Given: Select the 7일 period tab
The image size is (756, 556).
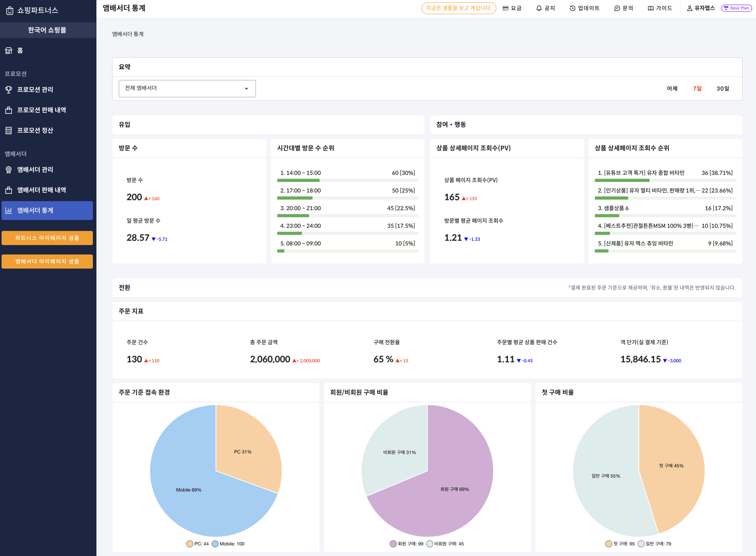Looking at the screenshot, I should click(x=697, y=89).
